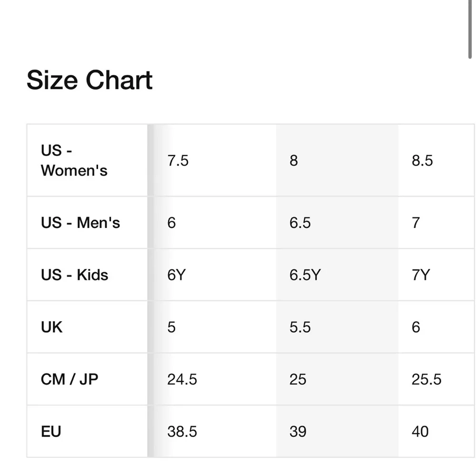The image size is (476, 476).
Task: Click the US - Kids row label
Action: tap(75, 275)
